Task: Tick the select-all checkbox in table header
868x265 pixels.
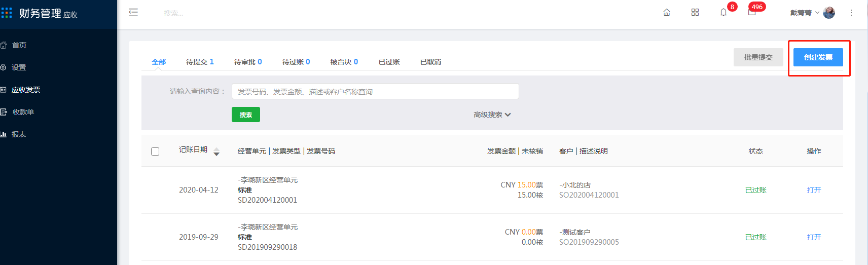Action: [x=155, y=152]
